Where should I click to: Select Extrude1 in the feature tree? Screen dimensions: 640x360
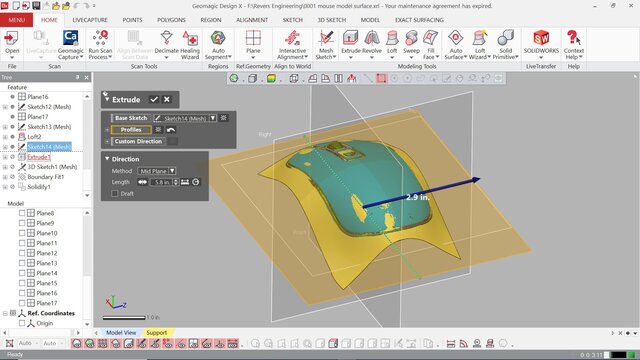[39, 157]
